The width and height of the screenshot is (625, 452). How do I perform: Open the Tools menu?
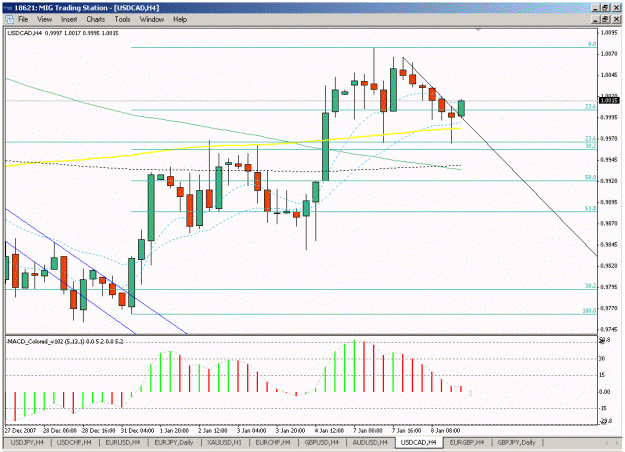point(122,19)
